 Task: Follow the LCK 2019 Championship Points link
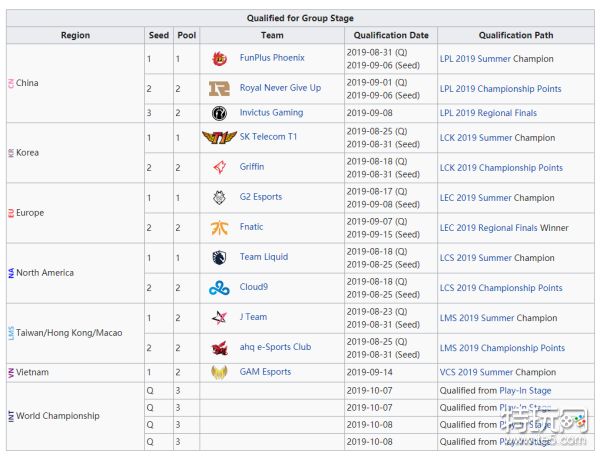[x=501, y=168]
